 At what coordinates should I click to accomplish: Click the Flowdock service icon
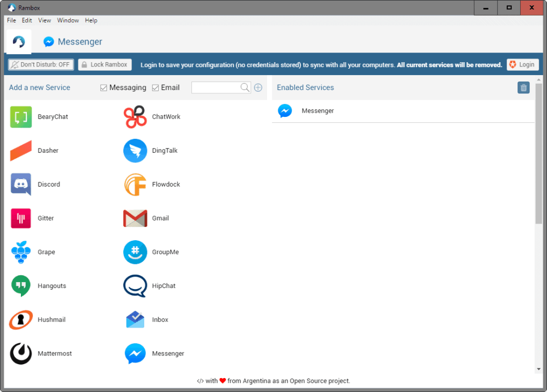(135, 184)
